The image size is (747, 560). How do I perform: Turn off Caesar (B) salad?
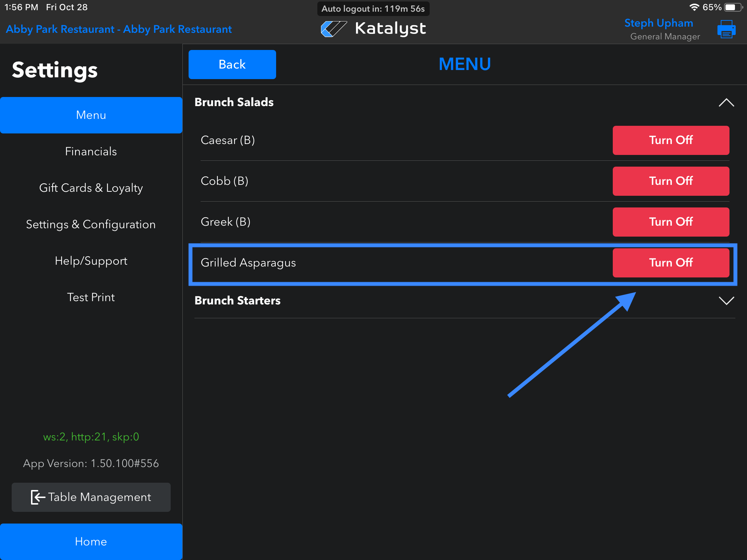pos(670,140)
